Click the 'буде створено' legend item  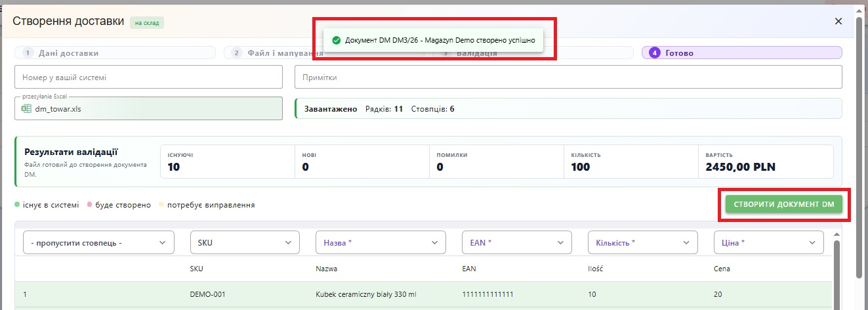[119, 205]
